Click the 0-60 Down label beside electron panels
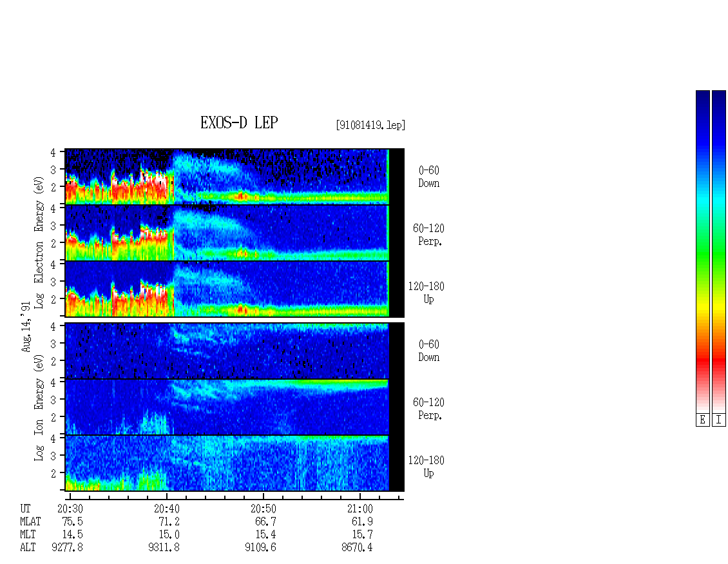Image resolution: width=728 pixels, height=564 pixels. coord(429,177)
